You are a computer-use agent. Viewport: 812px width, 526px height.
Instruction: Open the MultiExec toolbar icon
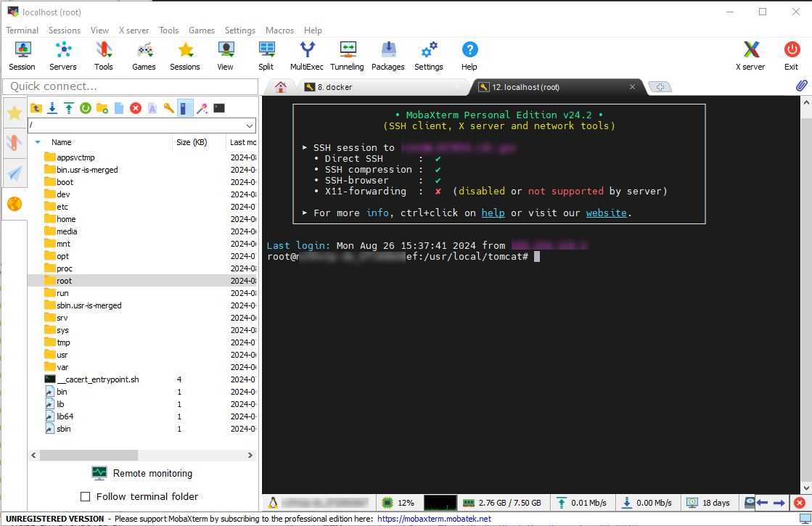click(307, 57)
